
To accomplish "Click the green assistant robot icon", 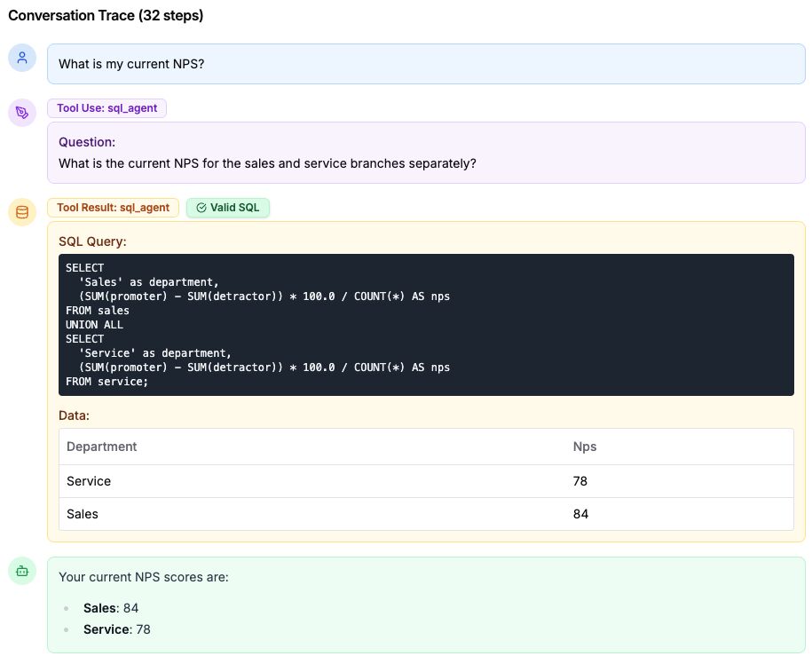I will [22, 571].
